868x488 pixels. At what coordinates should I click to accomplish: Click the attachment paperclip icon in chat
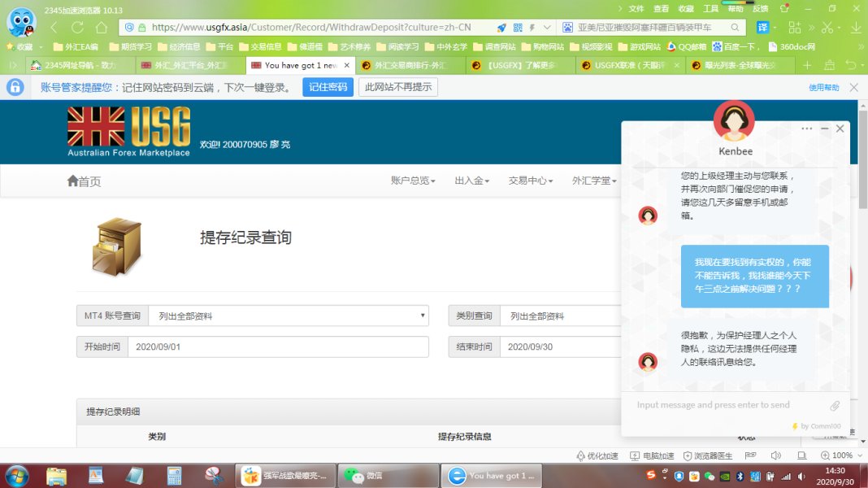click(835, 405)
